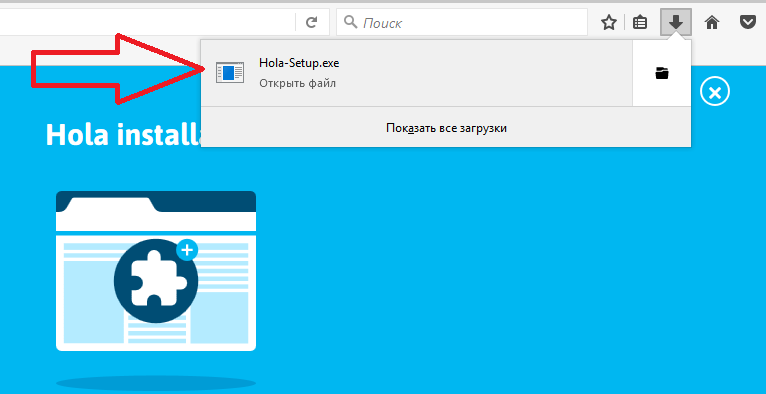Click into the Поиск search field
Screen dimensions: 766x394
click(462, 22)
